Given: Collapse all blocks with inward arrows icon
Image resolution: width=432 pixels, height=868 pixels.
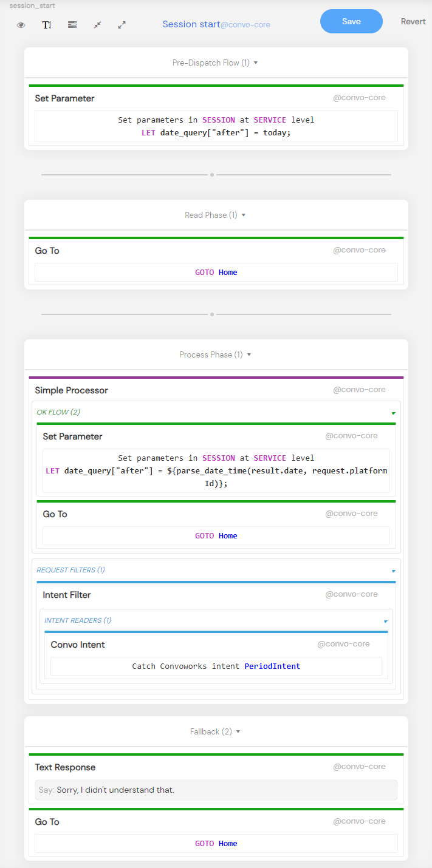Looking at the screenshot, I should [97, 25].
